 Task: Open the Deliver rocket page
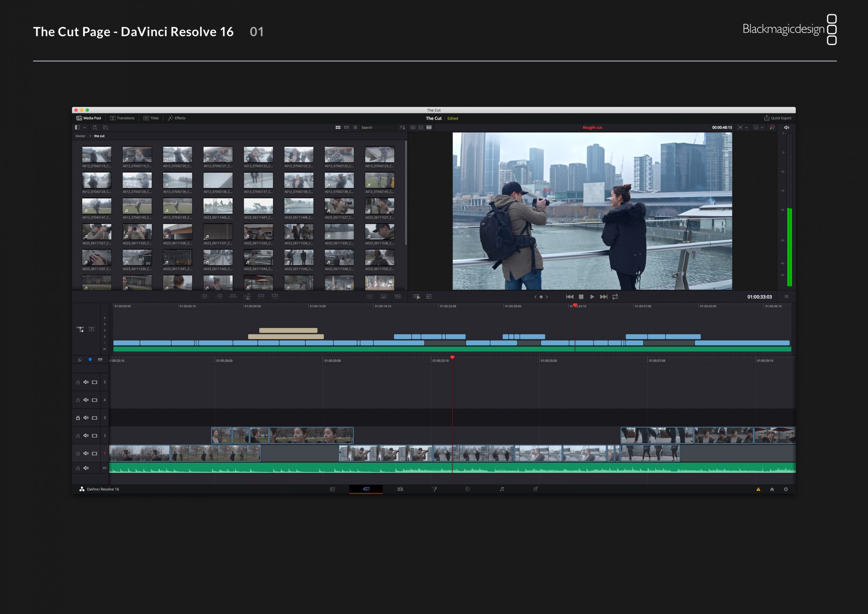(x=535, y=489)
